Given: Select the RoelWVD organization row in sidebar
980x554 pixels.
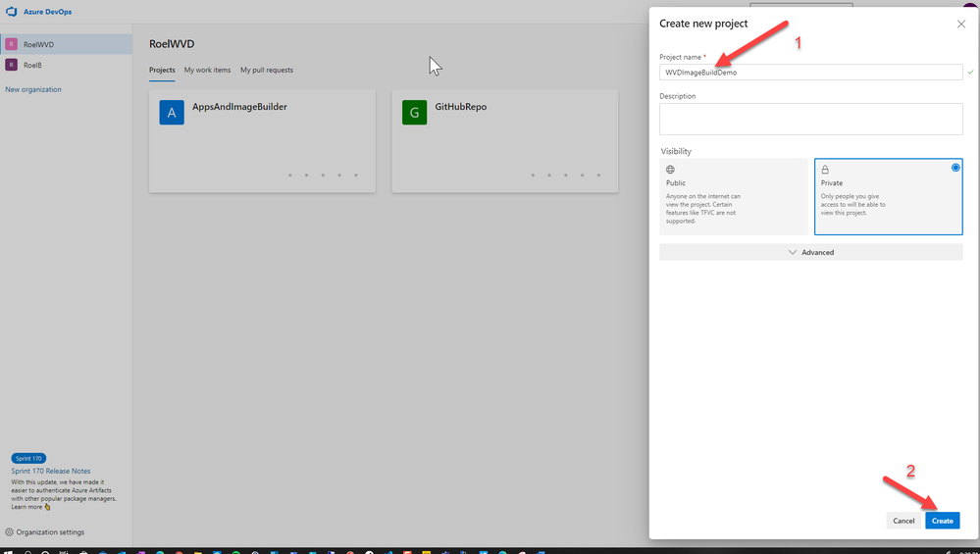Looking at the screenshot, I should pyautogui.click(x=67, y=44).
